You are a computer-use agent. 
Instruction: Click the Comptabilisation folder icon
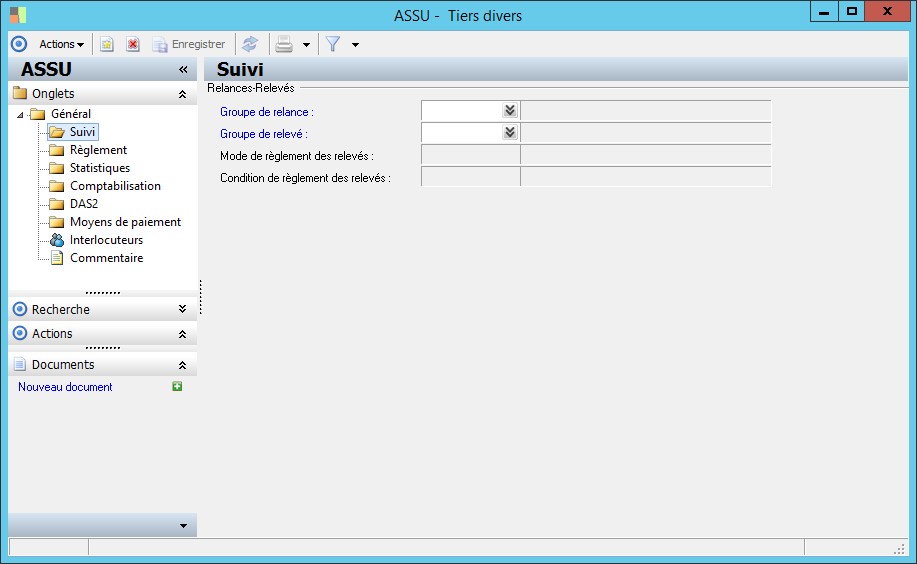(57, 187)
